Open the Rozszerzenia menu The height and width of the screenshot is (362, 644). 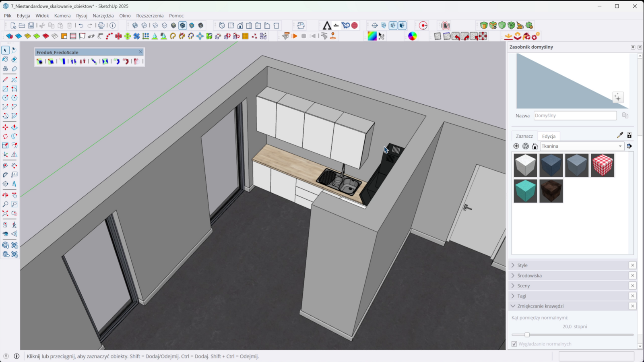[x=150, y=16]
